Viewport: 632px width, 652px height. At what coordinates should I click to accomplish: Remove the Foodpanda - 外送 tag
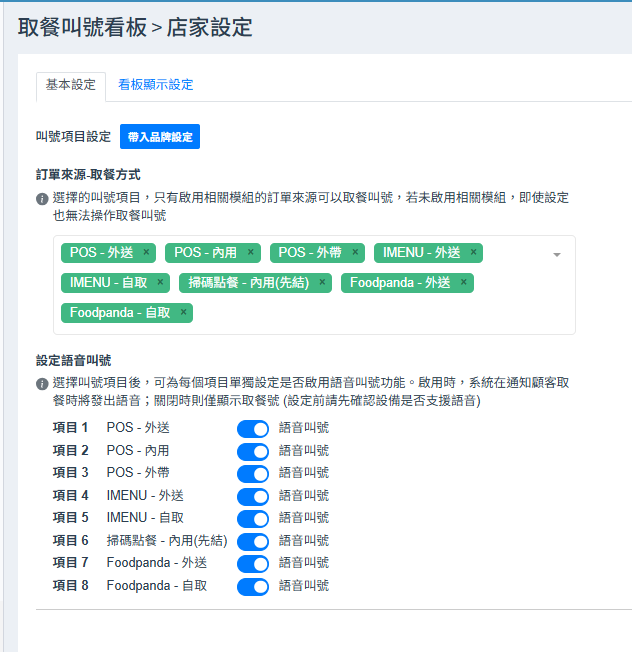pos(464,283)
